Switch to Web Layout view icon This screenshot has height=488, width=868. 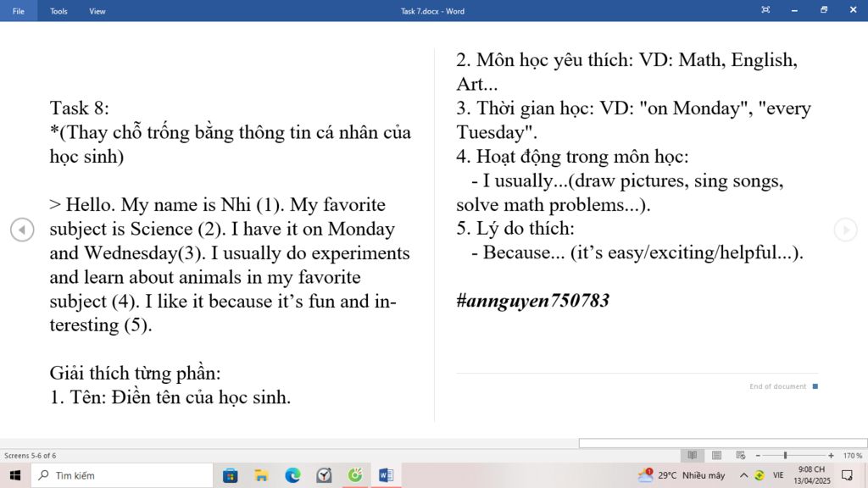(x=740, y=455)
